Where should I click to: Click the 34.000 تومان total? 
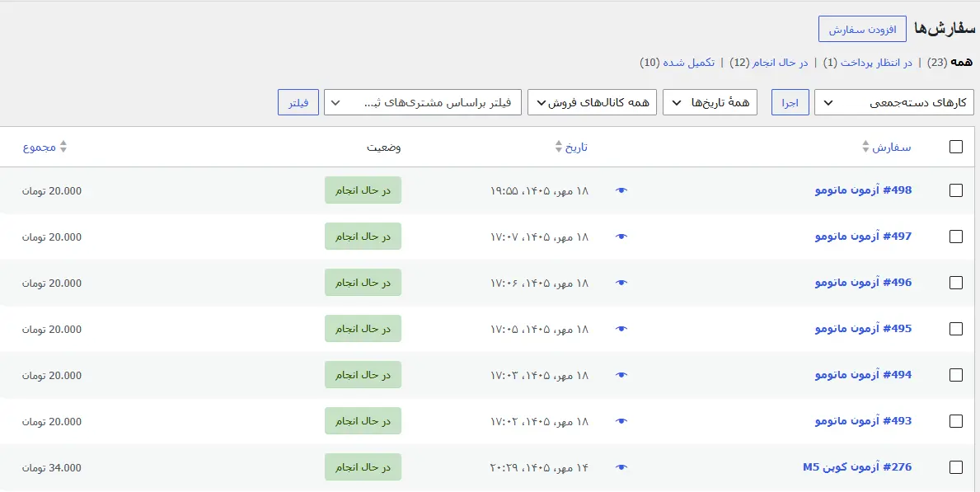pyautogui.click(x=52, y=467)
